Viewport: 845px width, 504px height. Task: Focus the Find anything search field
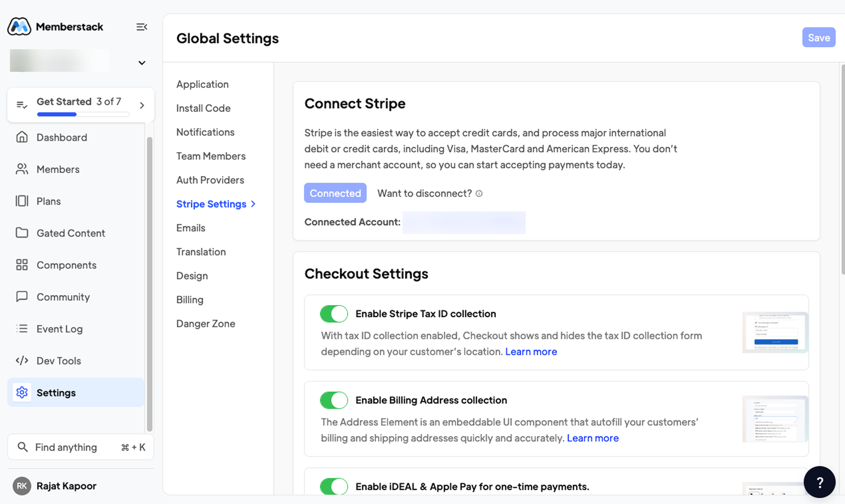pos(81,447)
